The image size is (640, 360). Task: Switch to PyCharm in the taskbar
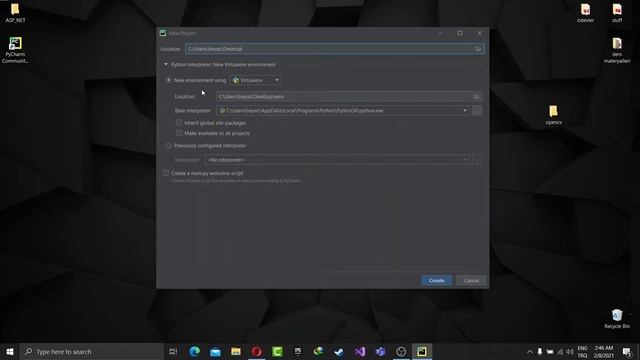[422, 351]
